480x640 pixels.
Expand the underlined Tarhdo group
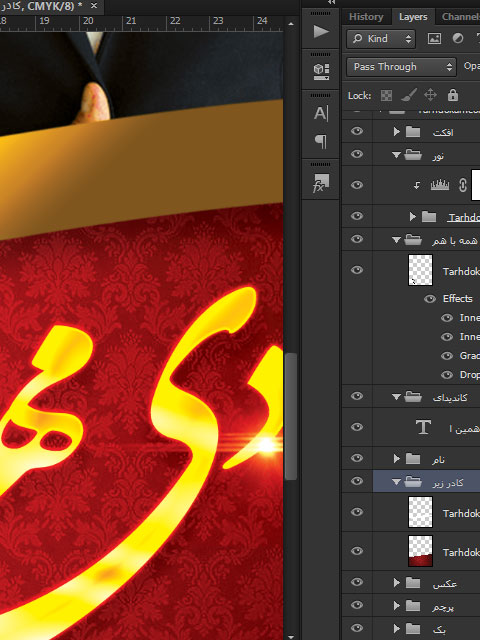[412, 216]
